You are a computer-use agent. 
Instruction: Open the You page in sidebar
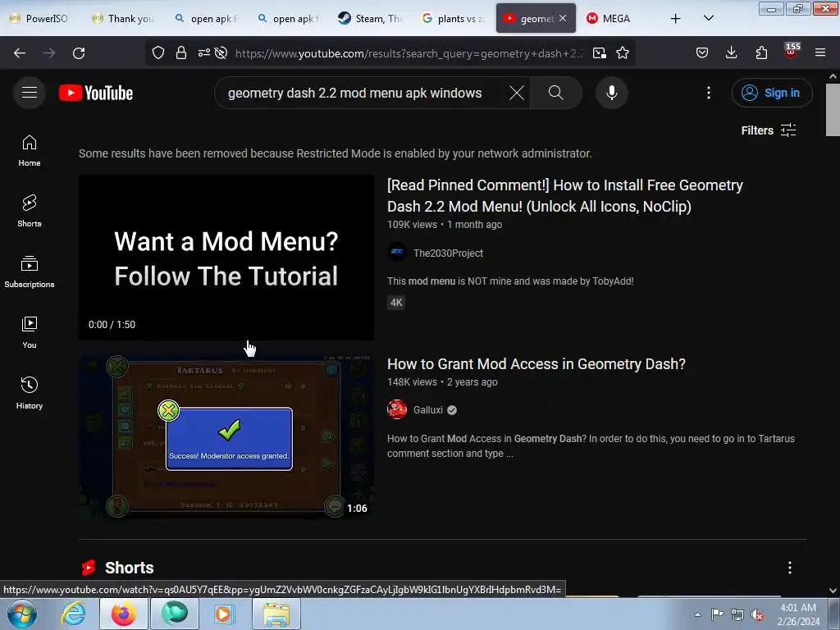click(x=30, y=333)
